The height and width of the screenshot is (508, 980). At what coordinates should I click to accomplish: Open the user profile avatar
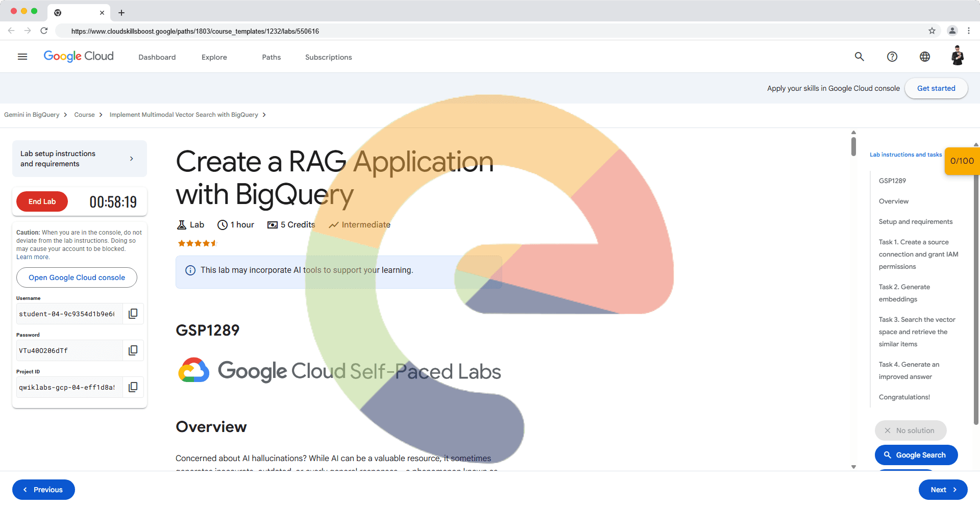958,56
